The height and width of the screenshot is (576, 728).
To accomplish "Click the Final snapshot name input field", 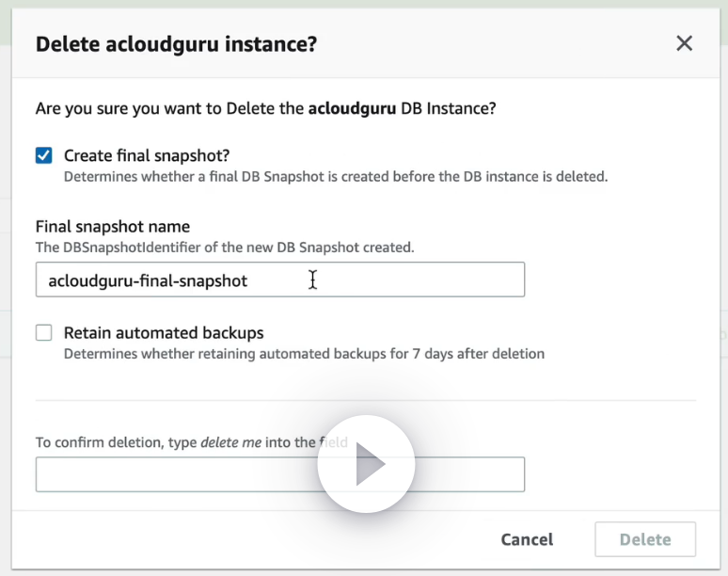I will [x=279, y=280].
